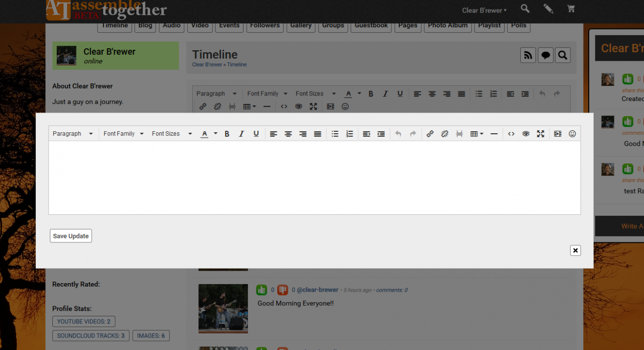Toggle fullscreen in the background Timeline editor
Viewport: 644px width, 350px height.
[x=313, y=107]
